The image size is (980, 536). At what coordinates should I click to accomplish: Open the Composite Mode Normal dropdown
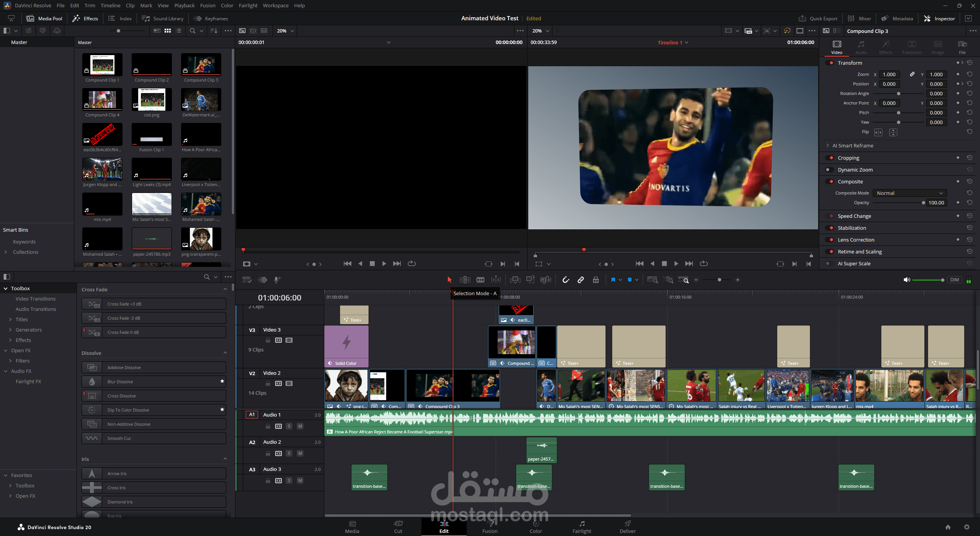tap(910, 193)
